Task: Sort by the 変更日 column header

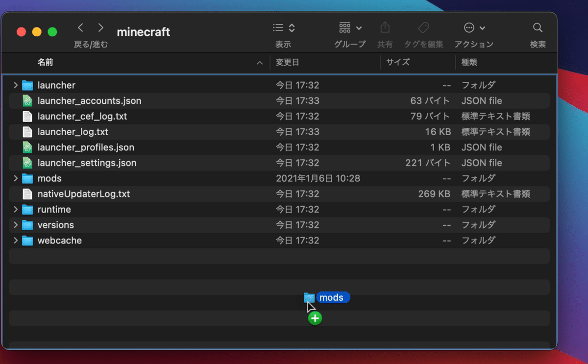Action: pos(287,62)
